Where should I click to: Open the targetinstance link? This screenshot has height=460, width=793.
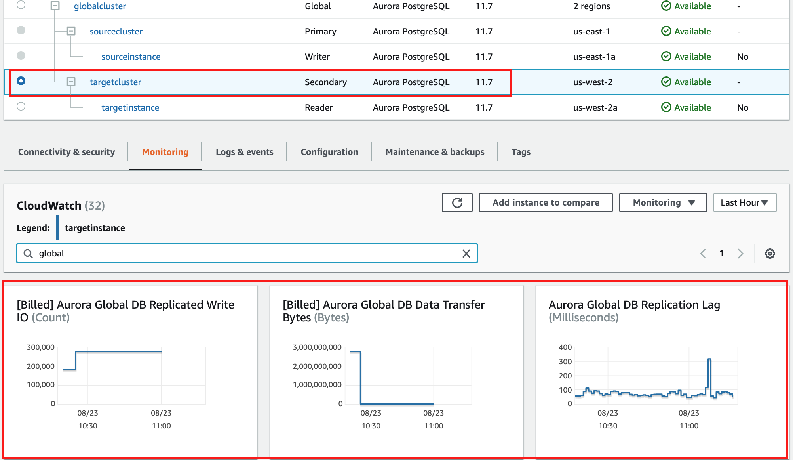[130, 108]
